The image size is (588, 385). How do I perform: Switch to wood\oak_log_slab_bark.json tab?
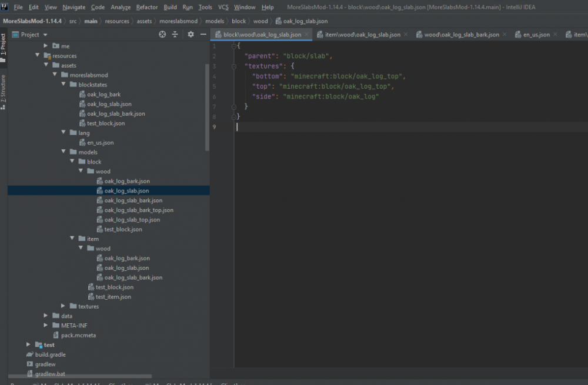click(461, 35)
